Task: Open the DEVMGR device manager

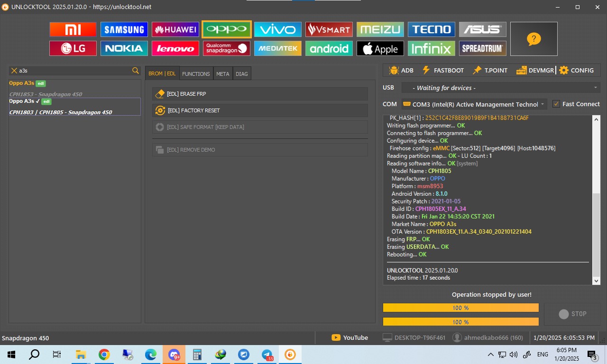Action: coord(535,70)
